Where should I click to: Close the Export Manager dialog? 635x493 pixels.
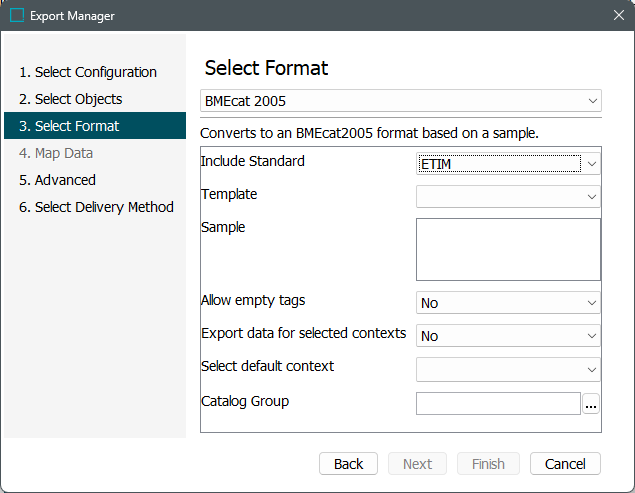(x=617, y=16)
